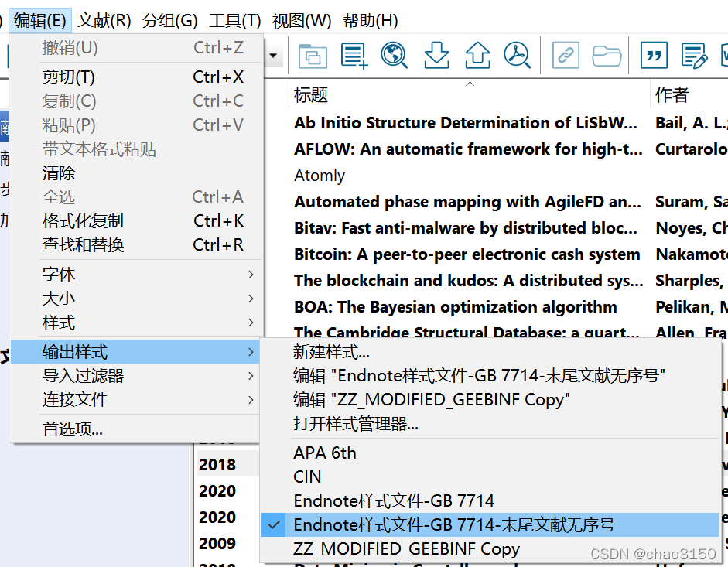Select 'Bitcoin: A peer-to-peer electronic cash system'
The image size is (728, 567).
[x=467, y=254]
